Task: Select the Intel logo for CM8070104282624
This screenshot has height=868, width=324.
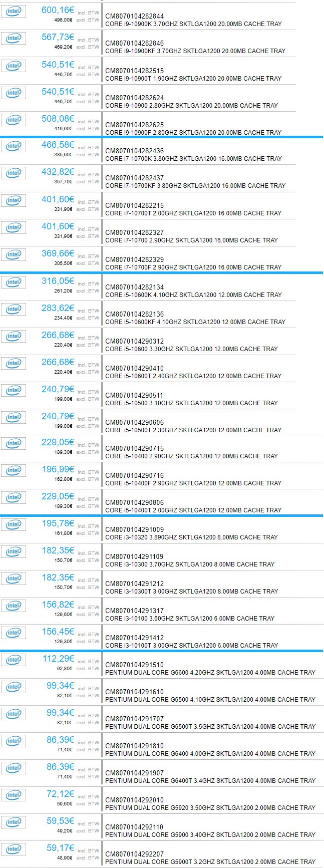Action: coord(14,93)
